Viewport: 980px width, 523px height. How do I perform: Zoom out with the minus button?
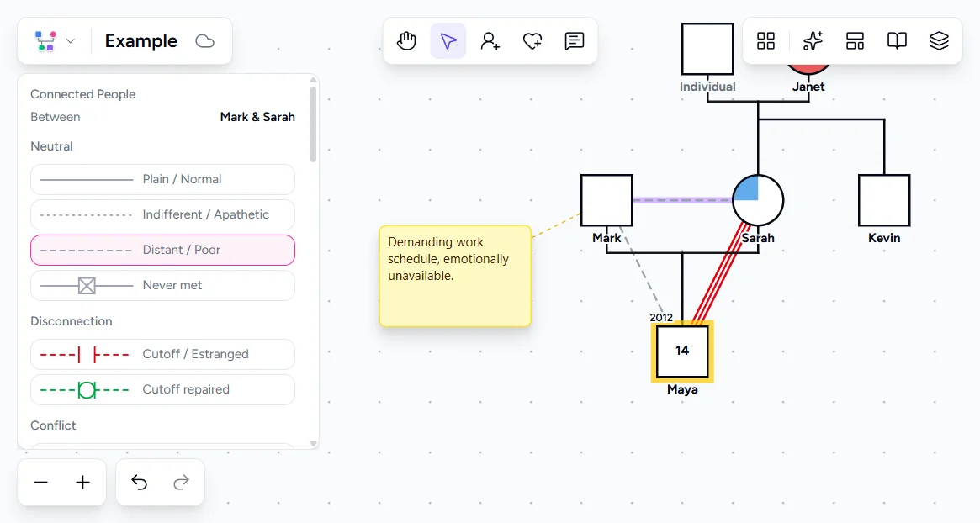coord(40,483)
